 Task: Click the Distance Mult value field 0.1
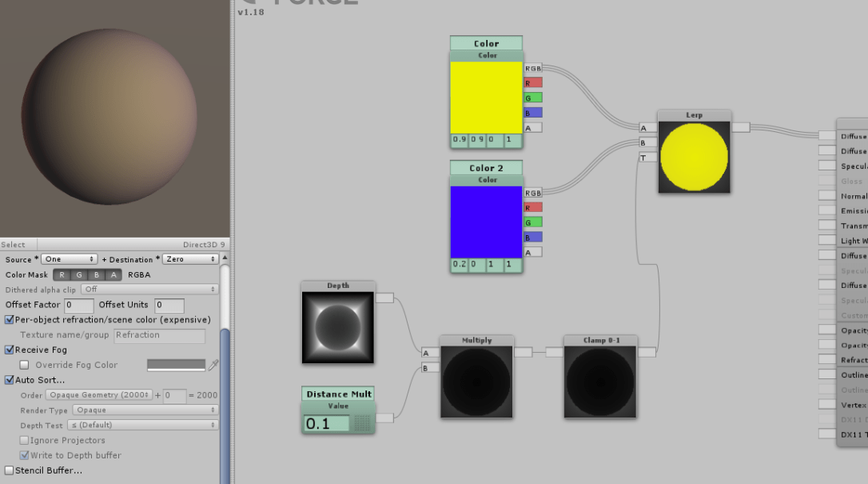click(x=327, y=424)
